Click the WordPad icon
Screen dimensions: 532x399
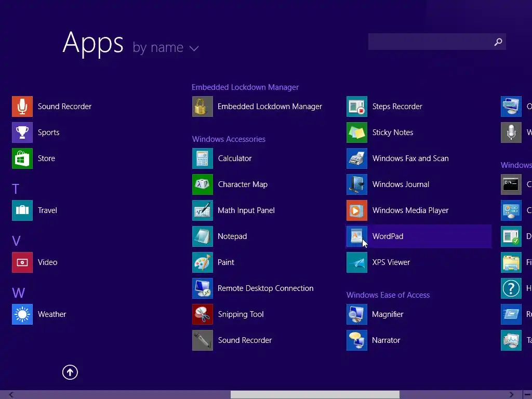tap(357, 236)
